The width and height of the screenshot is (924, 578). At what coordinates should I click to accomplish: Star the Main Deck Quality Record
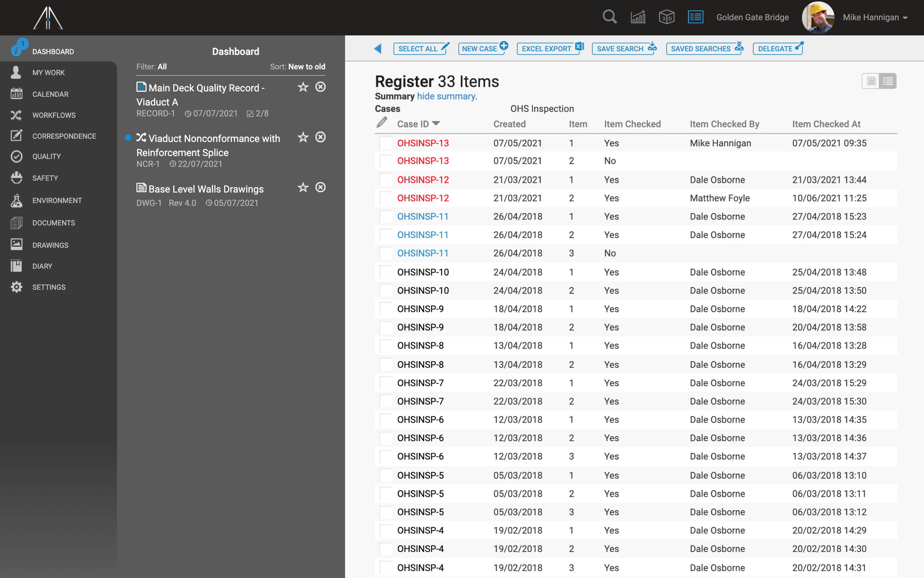(303, 87)
